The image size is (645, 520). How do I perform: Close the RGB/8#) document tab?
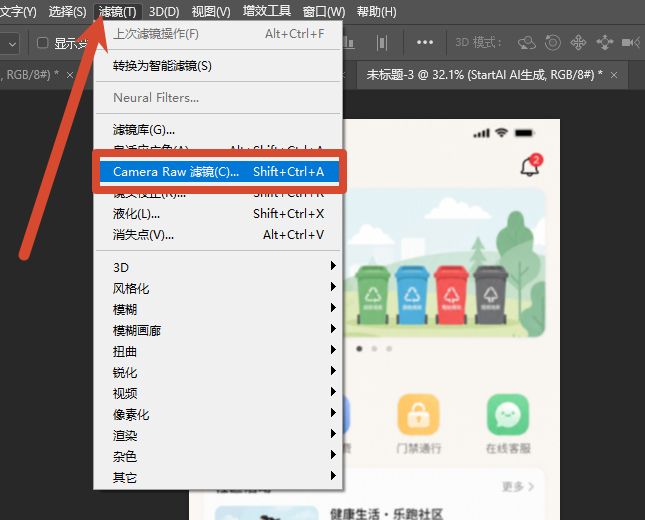pyautogui.click(x=70, y=75)
